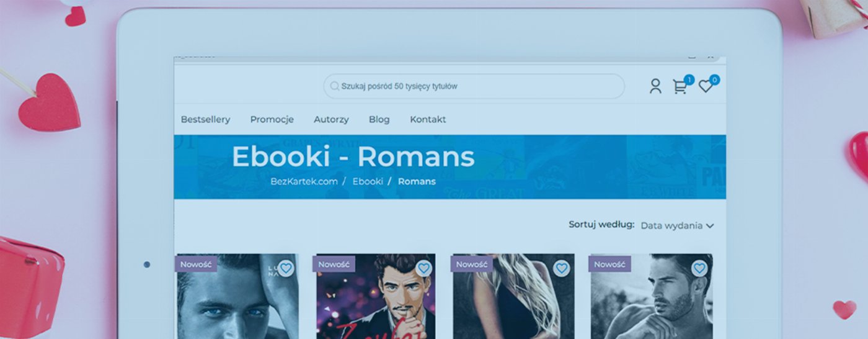Favorite the third book with blonde woman
Screen dimensions: 868x339
[x=561, y=268]
